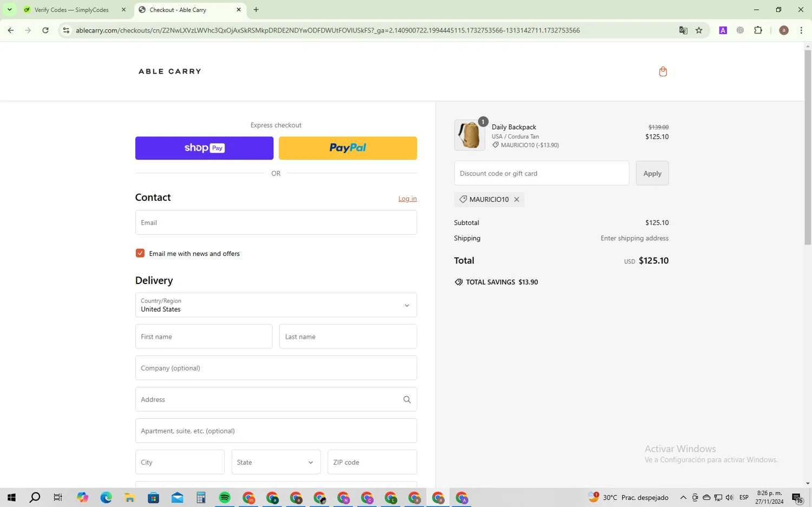Open the Extensions puzzle menu
Image resolution: width=812 pixels, height=507 pixels.
[758, 30]
